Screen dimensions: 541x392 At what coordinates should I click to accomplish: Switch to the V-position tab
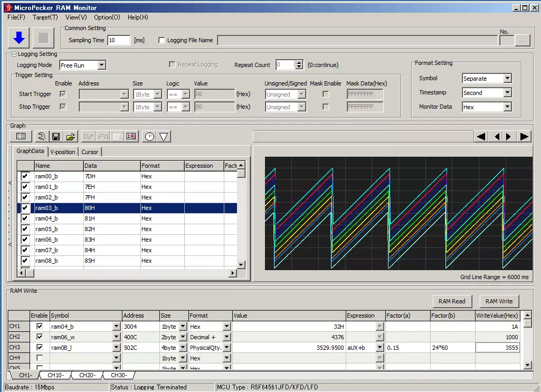coord(63,152)
